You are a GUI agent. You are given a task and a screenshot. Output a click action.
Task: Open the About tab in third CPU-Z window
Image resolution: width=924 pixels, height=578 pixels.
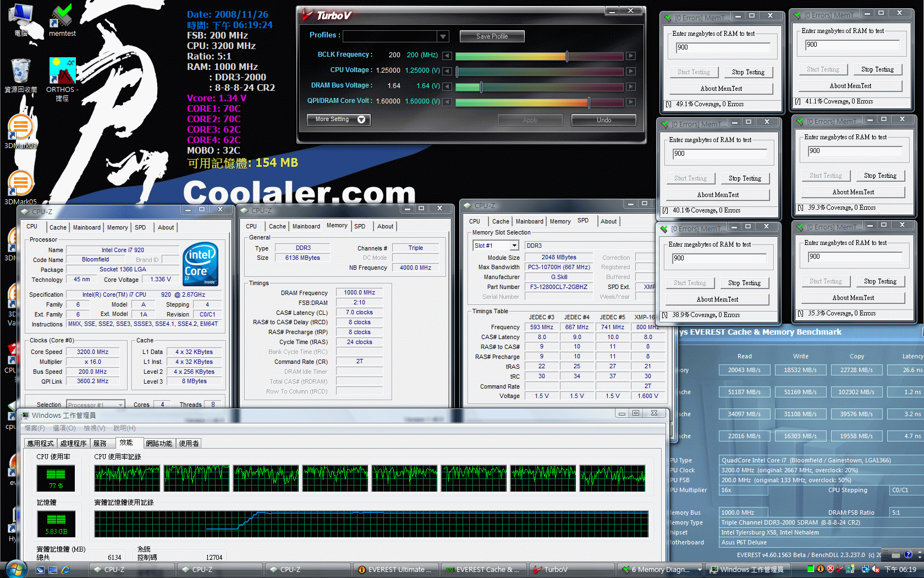pos(608,221)
